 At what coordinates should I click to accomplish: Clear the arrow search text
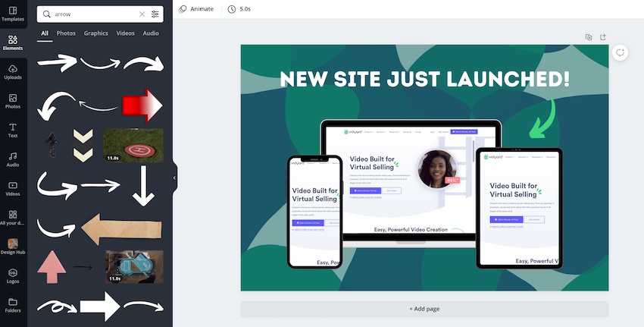pos(142,14)
